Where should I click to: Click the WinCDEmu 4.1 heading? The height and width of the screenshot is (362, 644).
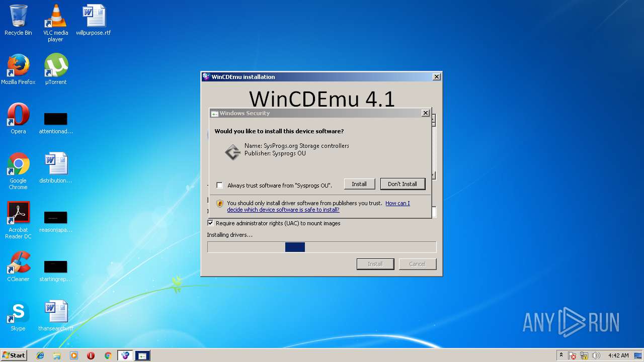(322, 99)
